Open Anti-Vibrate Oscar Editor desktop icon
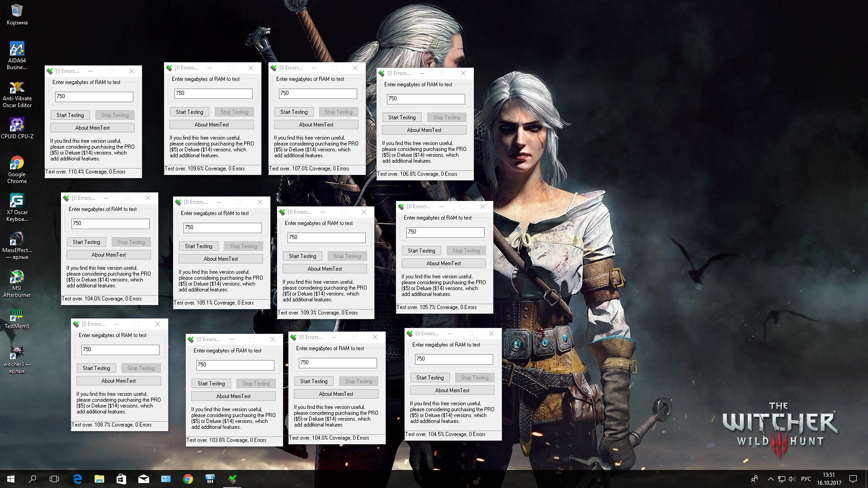This screenshot has height=488, width=868. 17,88
